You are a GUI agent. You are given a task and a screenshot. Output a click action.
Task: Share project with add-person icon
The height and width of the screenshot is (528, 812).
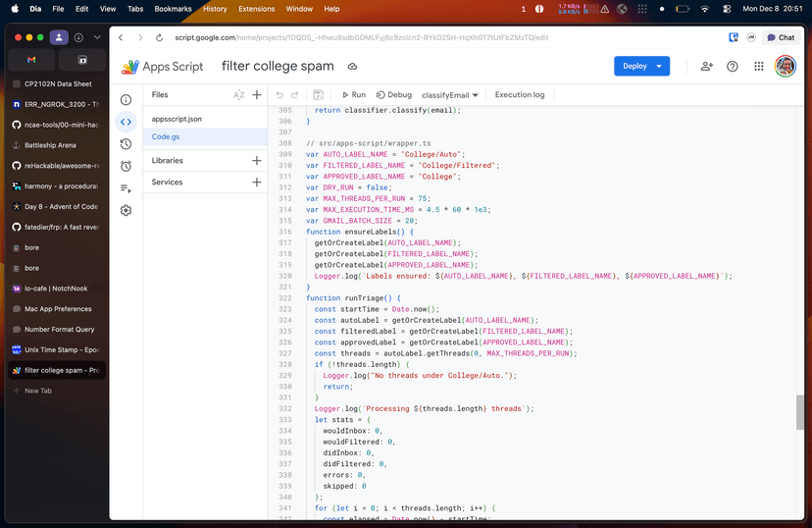point(706,66)
